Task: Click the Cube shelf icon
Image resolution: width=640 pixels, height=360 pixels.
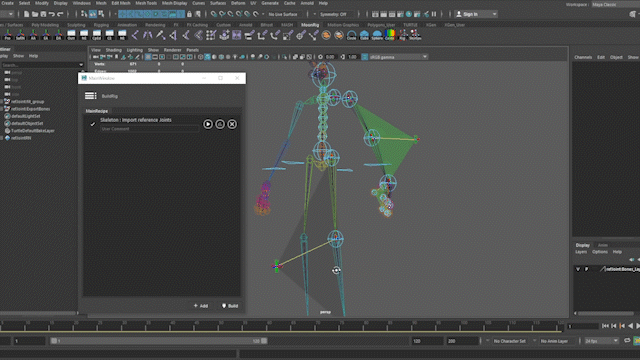Action: click(x=364, y=36)
